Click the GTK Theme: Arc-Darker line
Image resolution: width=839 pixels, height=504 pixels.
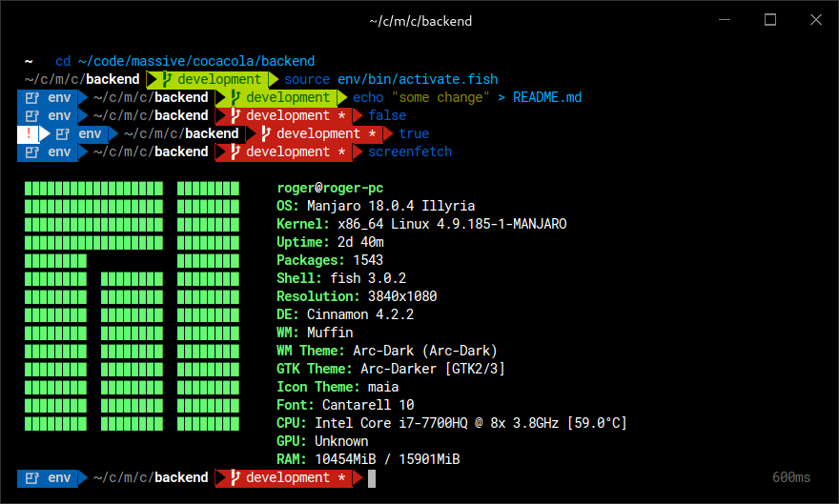coord(391,370)
